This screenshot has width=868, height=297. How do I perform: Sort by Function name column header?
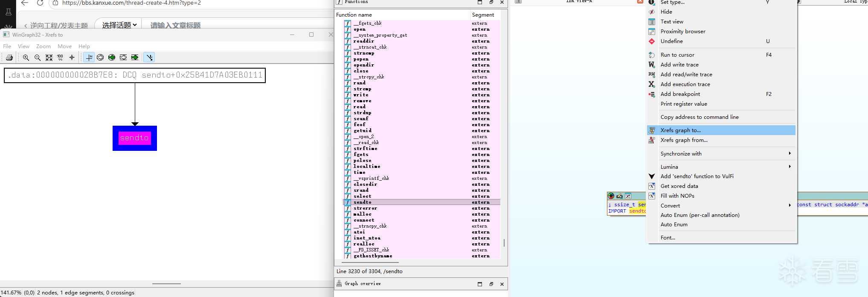point(402,15)
